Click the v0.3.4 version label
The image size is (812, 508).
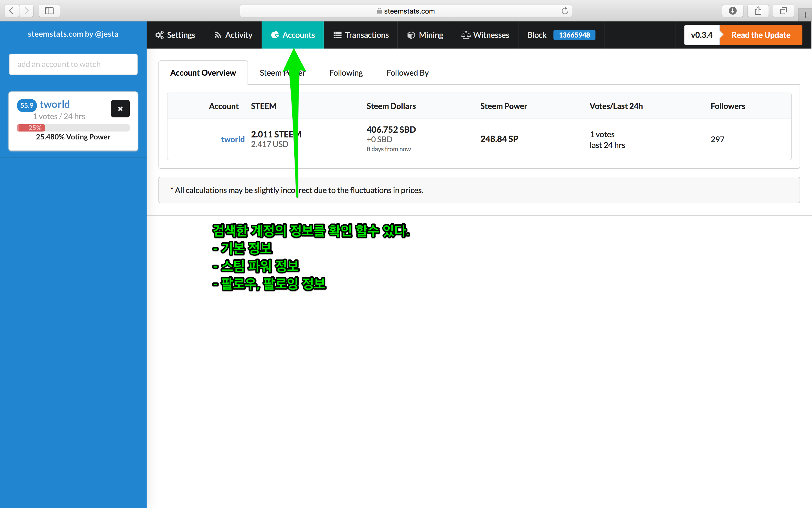[x=701, y=35]
